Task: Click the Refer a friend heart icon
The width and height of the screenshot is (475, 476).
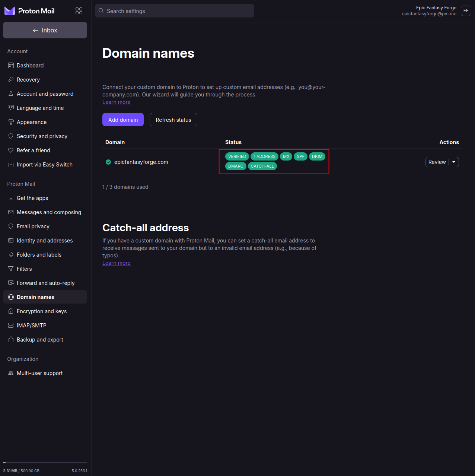Action: pyautogui.click(x=11, y=150)
